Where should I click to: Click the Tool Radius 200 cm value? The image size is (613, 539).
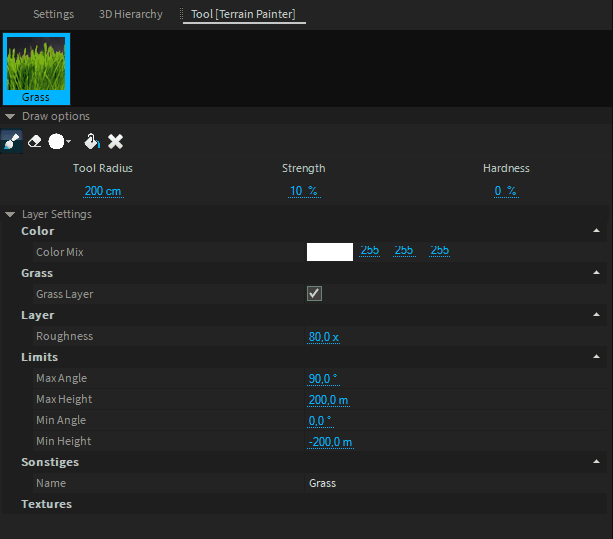[x=103, y=191]
